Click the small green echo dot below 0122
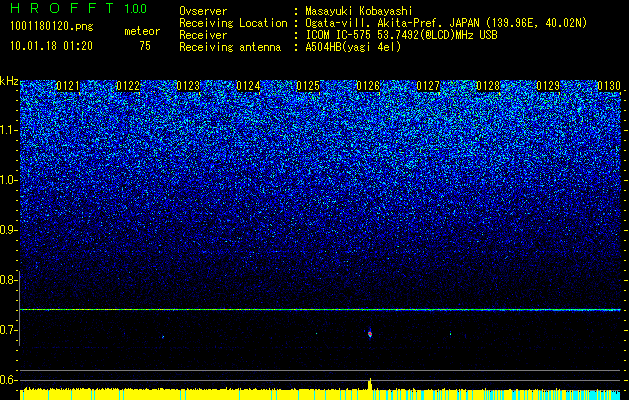Image resolution: width=629 pixels, height=400 pixels. point(163,337)
